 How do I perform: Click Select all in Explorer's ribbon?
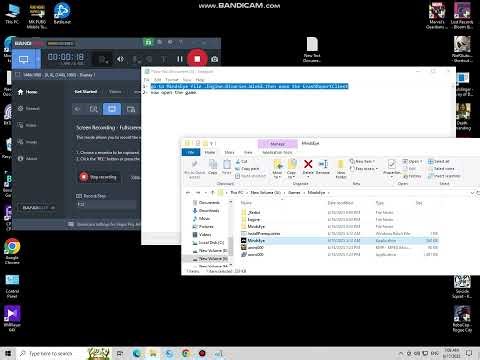(x=439, y=161)
